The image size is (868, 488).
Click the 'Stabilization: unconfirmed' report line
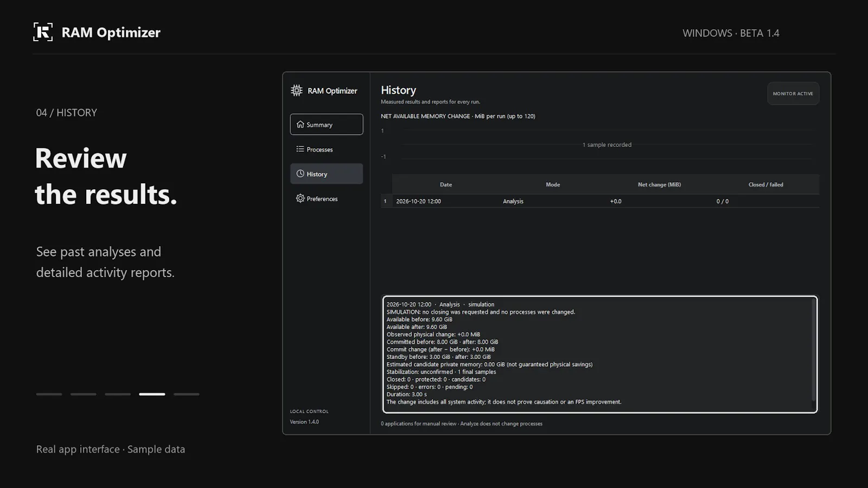(441, 372)
